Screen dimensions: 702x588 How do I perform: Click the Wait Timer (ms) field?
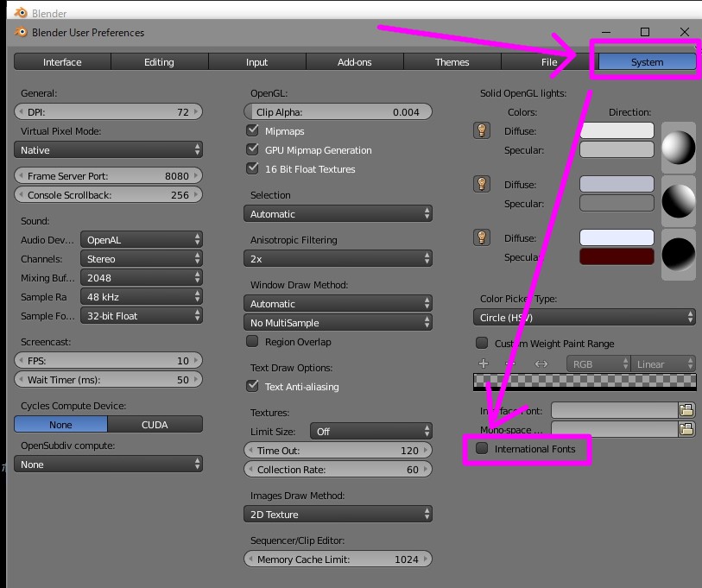point(108,379)
